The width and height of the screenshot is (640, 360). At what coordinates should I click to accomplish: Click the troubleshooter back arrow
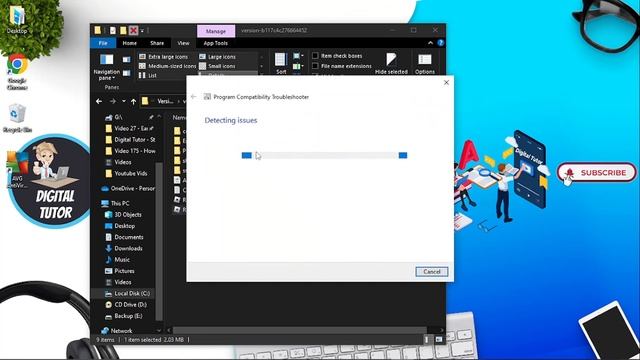coord(194,97)
